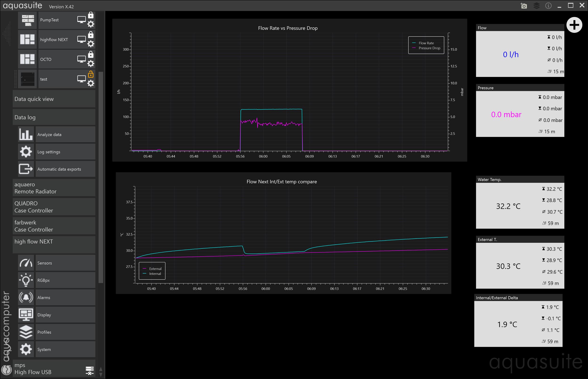This screenshot has width=588, height=379.
Task: Click desktop mode monitor icon for OCTO
Action: 81,59
